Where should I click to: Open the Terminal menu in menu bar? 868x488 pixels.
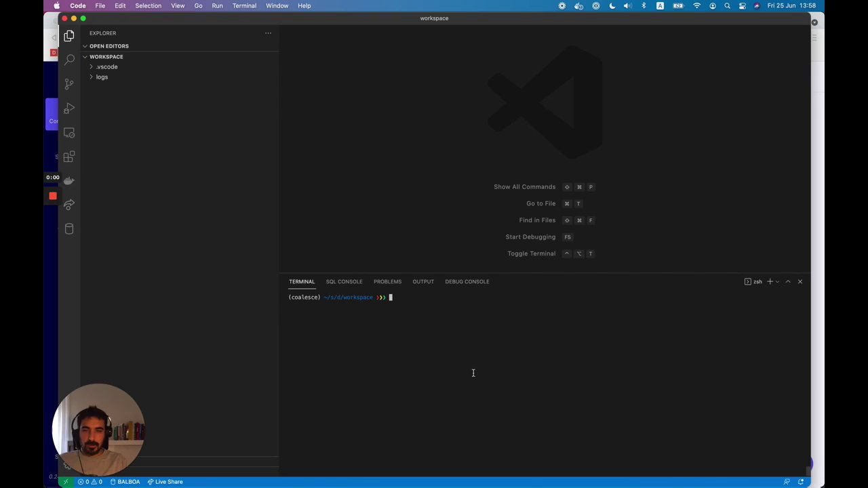pyautogui.click(x=244, y=6)
